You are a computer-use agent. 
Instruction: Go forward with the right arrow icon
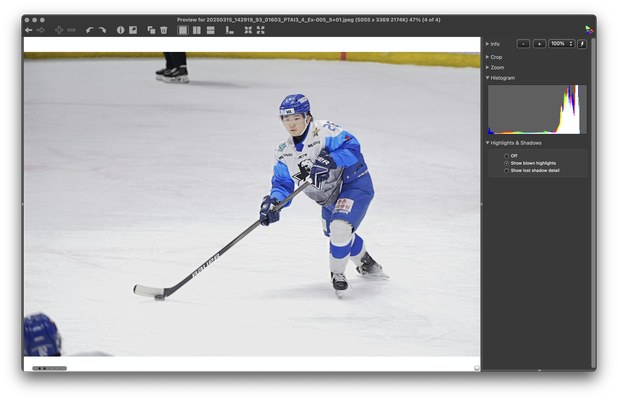click(x=41, y=30)
